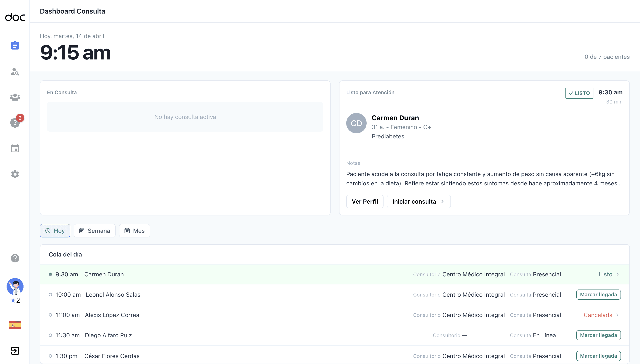The image size is (640, 364).
Task: Open the clipboard dashboard icon in sidebar
Action: [x=15, y=45]
